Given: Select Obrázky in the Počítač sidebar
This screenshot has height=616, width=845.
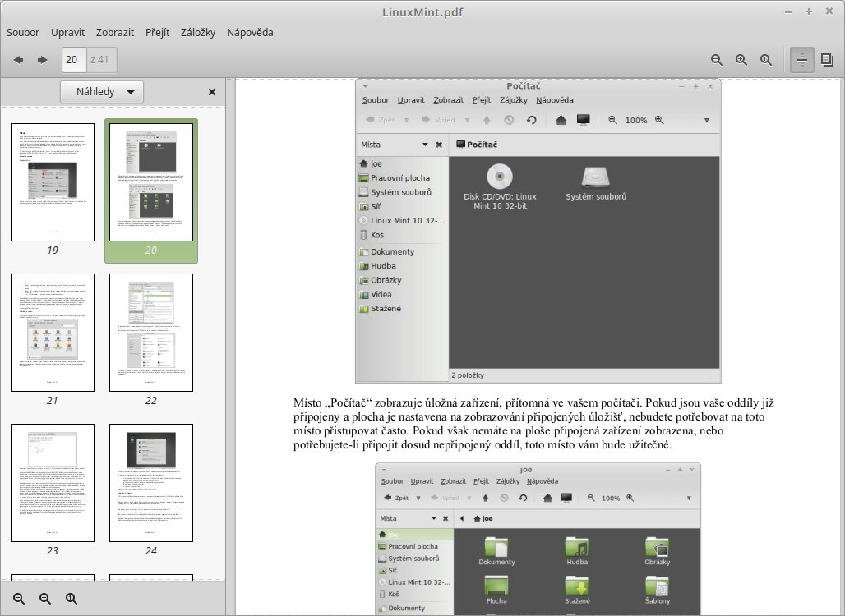Looking at the screenshot, I should [381, 280].
